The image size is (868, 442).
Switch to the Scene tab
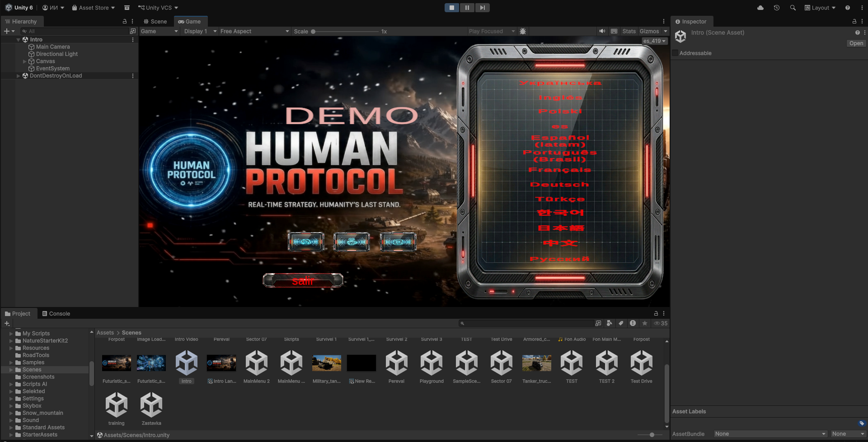click(155, 21)
